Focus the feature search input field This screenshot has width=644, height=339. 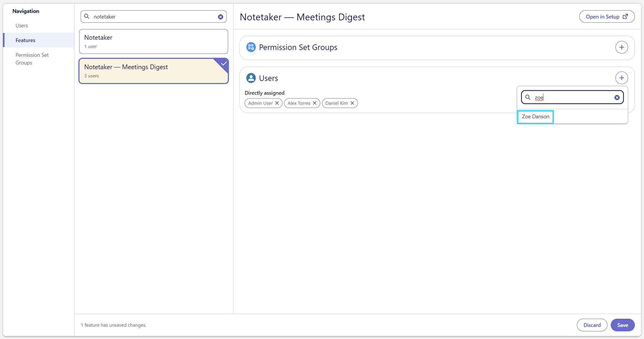(x=154, y=17)
